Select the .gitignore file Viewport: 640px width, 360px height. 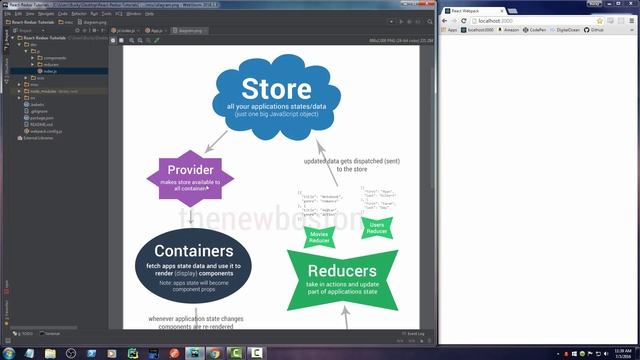pos(36,111)
